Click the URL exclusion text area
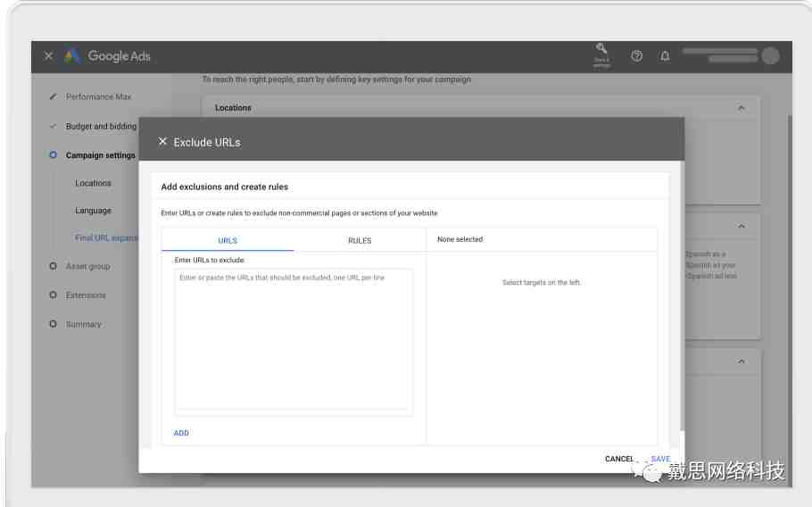This screenshot has height=507, width=812. [x=294, y=342]
